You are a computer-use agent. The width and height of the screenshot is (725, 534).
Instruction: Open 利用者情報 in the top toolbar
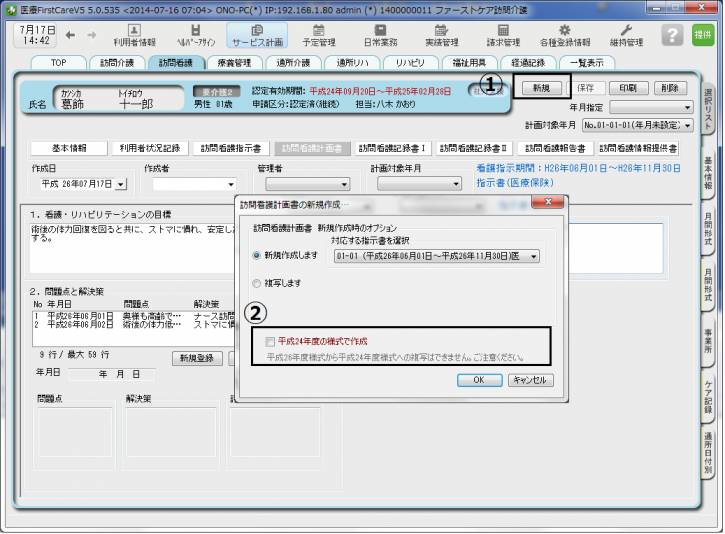click(x=134, y=35)
